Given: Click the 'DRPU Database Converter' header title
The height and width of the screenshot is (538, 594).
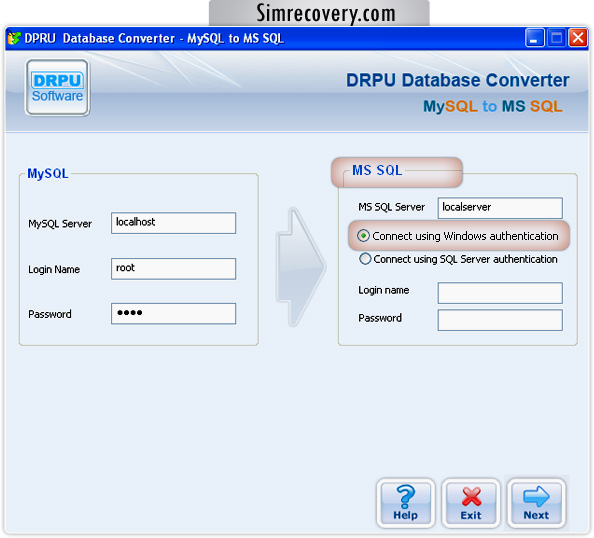Looking at the screenshot, I should (x=458, y=80).
